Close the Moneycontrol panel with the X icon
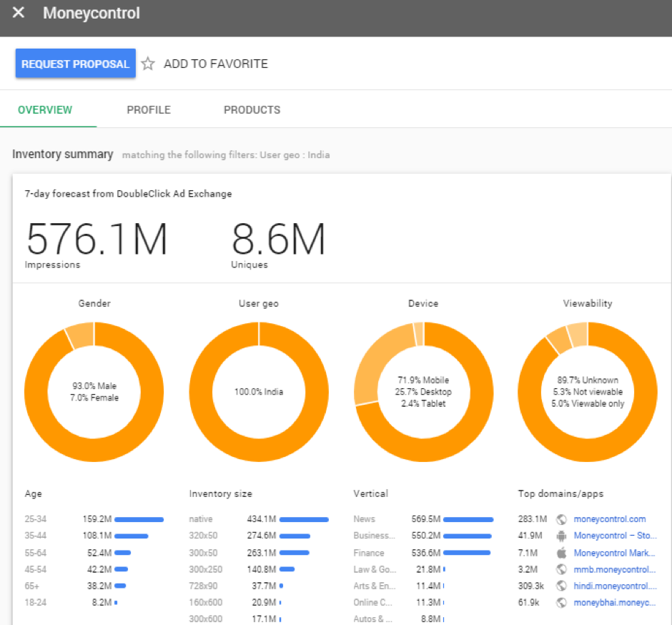Viewport: 672px width, 625px height. [18, 11]
